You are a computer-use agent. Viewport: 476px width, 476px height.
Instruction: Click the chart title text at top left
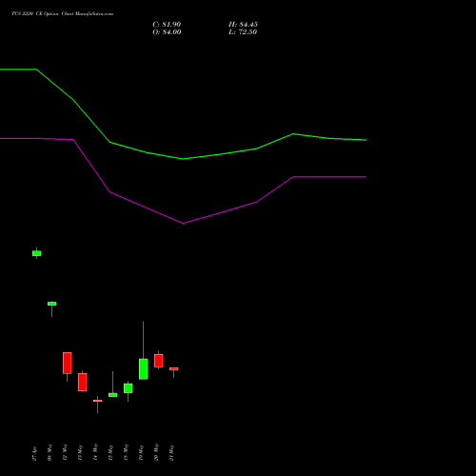(x=63, y=14)
